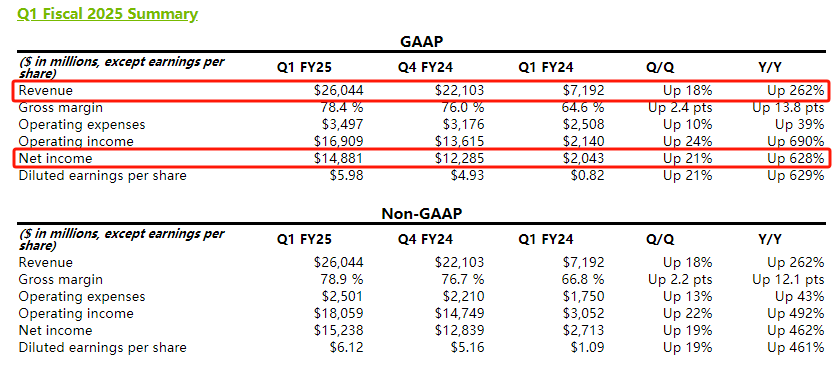Open the Q1 Fiscal 2025 Summary link
The image size is (834, 365).
(107, 13)
